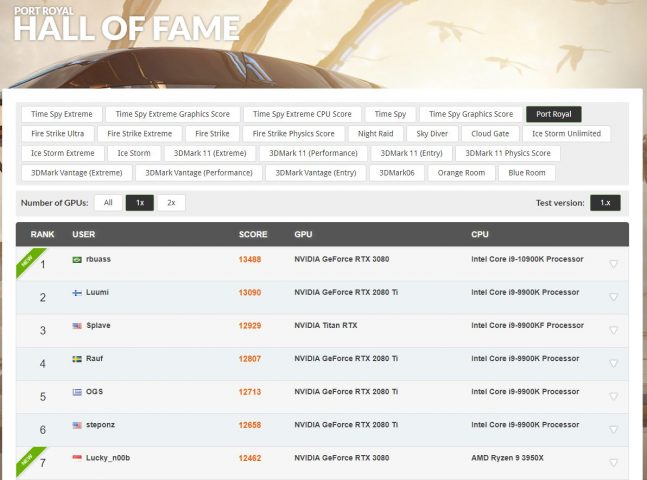Select Ice Storm Extreme benchmark
Image resolution: width=647 pixels, height=480 pixels.
click(x=63, y=153)
